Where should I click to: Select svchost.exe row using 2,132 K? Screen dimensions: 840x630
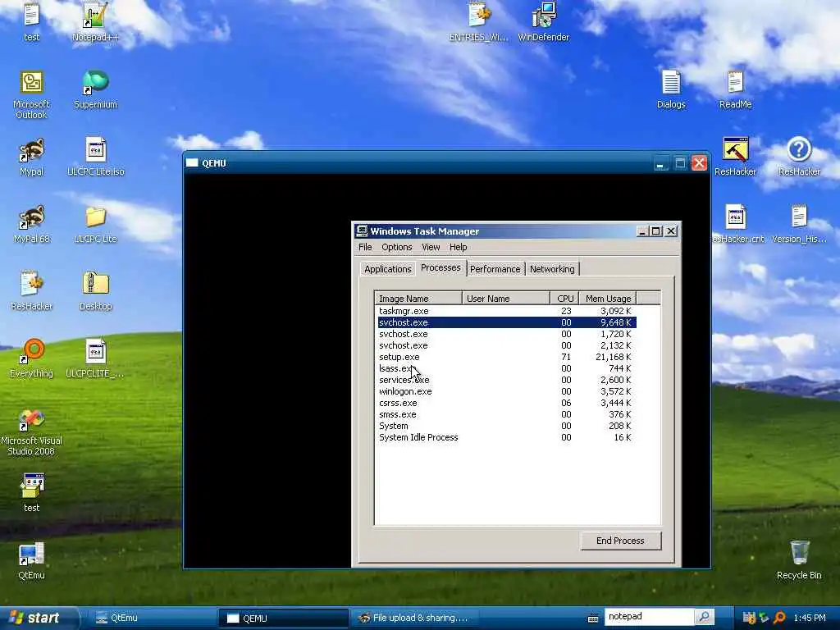pyautogui.click(x=507, y=345)
